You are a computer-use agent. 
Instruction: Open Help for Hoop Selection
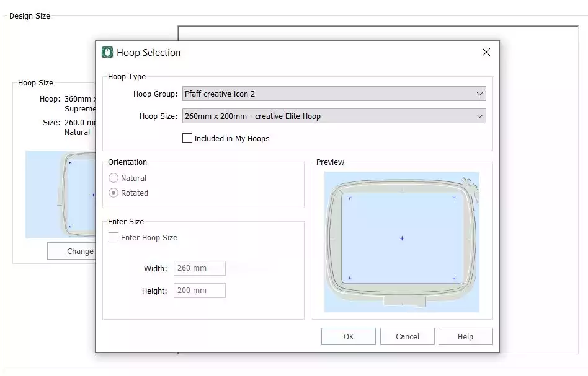(x=465, y=336)
